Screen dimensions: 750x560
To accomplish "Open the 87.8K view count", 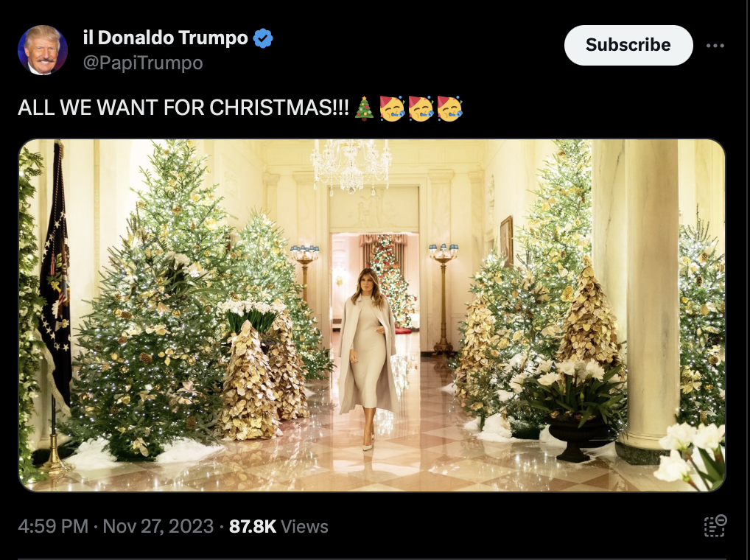I will (x=253, y=526).
